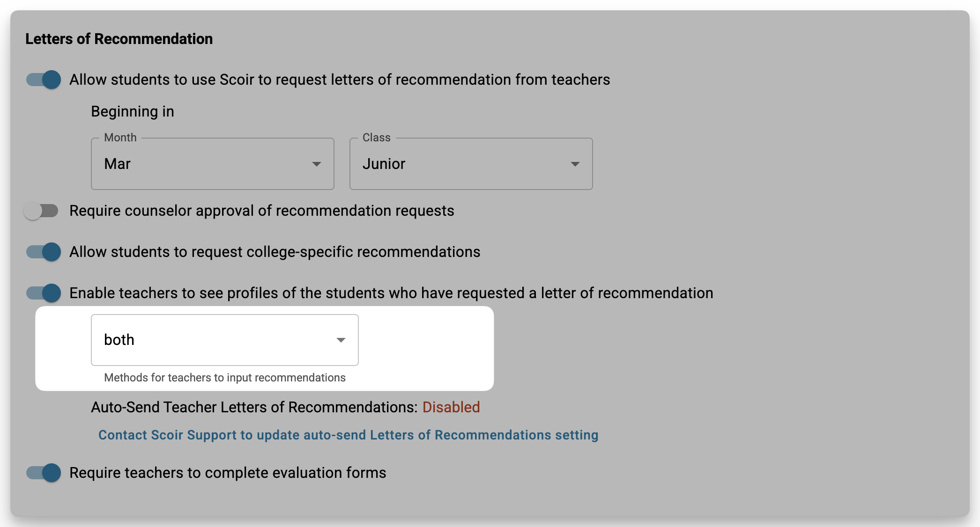
Task: Click the red Disabled auto-send status
Action: pyautogui.click(x=451, y=407)
